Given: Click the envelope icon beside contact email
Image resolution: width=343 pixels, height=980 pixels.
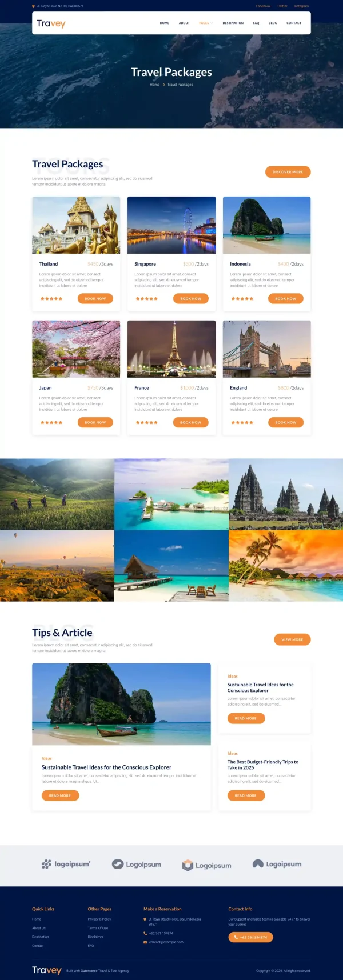Looking at the screenshot, I should 145,942.
